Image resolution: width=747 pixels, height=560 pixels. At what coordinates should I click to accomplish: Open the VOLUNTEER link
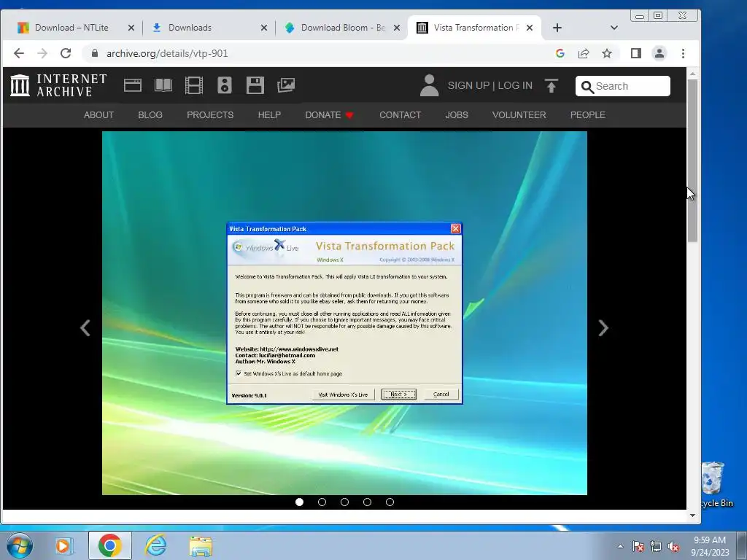coord(519,114)
